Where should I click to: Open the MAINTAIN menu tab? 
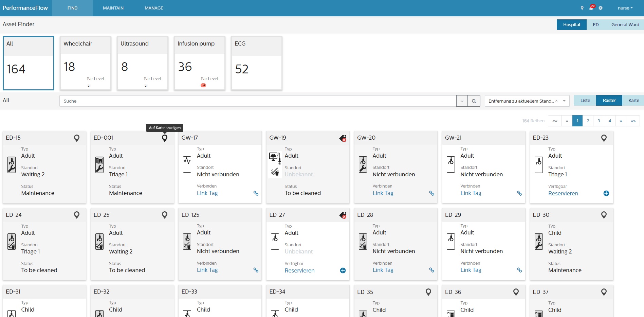(x=113, y=8)
